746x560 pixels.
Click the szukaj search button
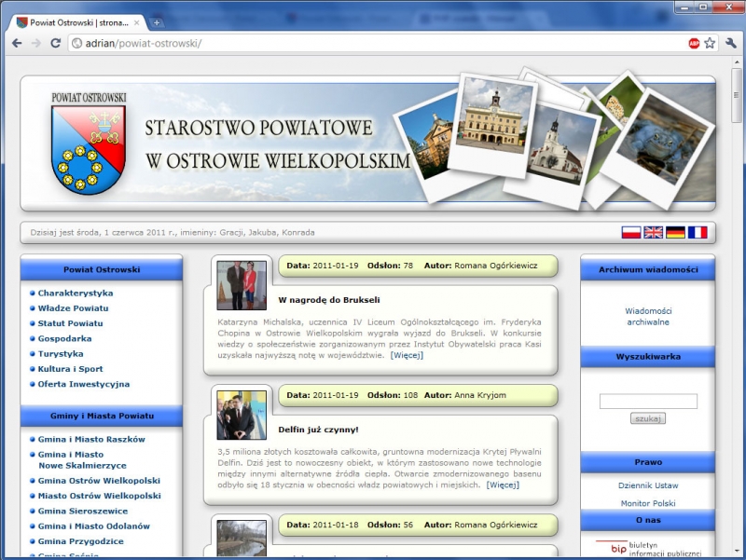click(x=648, y=418)
